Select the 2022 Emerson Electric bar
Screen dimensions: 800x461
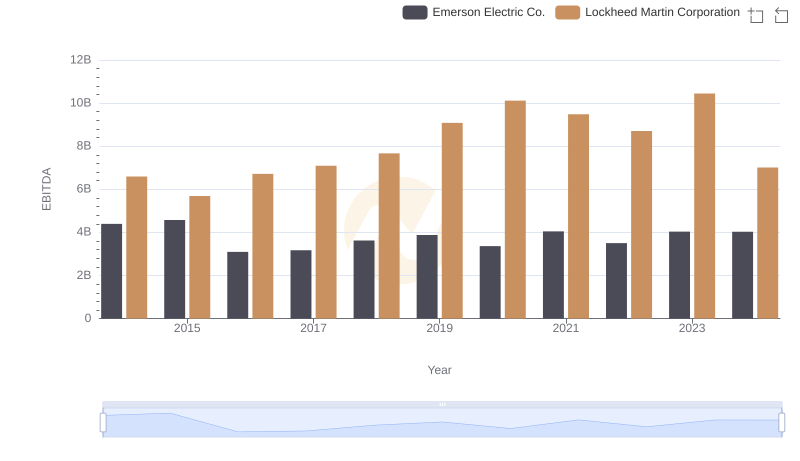click(616, 281)
